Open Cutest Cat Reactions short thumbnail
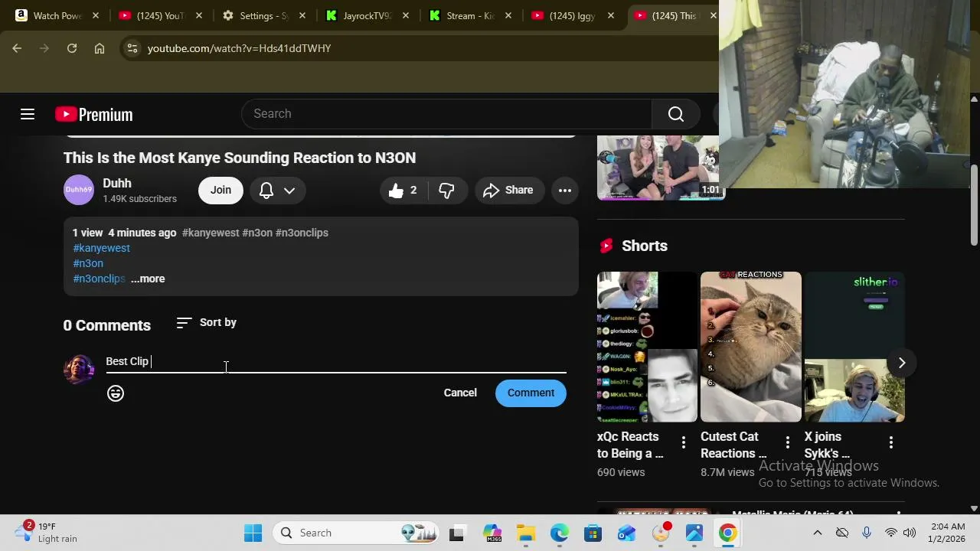 coord(751,347)
